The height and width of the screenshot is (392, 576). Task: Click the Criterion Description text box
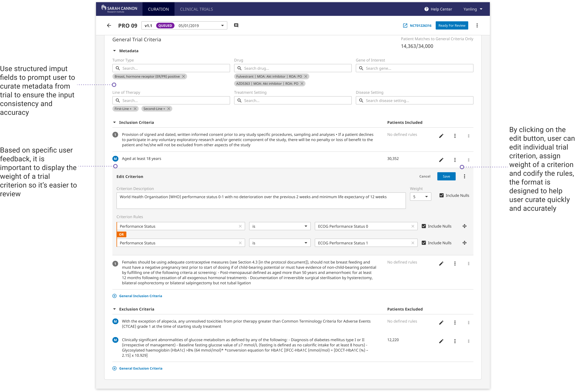261,201
